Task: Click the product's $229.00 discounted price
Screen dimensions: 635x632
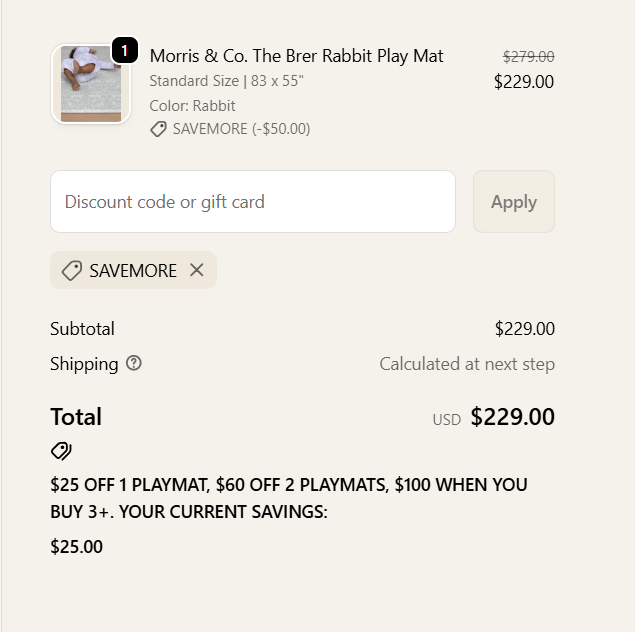Action: [524, 82]
